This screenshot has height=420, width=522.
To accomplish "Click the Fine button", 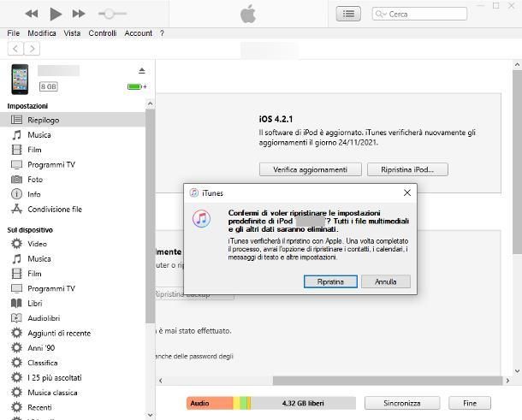I will pos(470,404).
